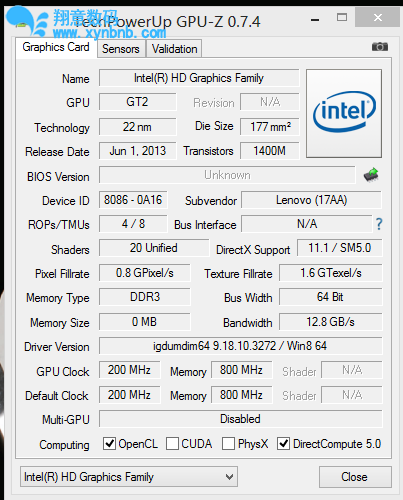The width and height of the screenshot is (403, 500).
Task: Minimize the GPU-Z window
Action: 315,20
